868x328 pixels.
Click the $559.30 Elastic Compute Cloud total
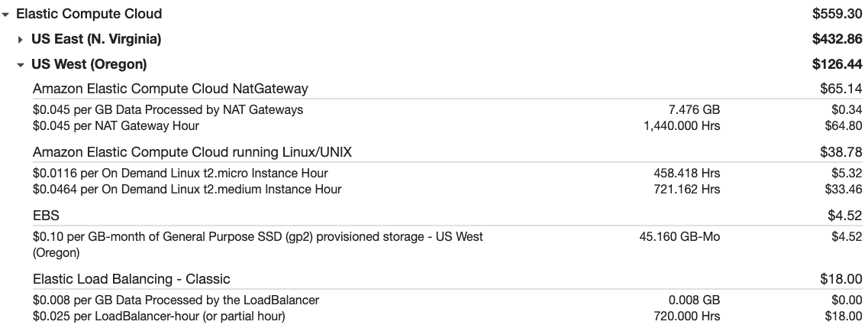point(837,14)
